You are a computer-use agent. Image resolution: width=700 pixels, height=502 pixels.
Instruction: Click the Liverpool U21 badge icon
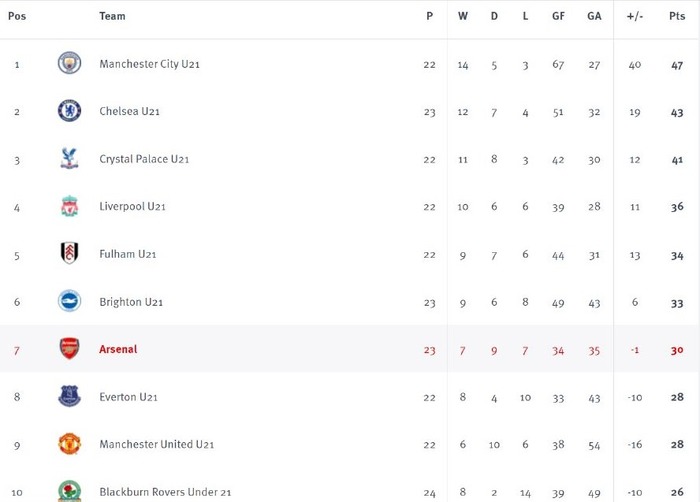click(69, 206)
